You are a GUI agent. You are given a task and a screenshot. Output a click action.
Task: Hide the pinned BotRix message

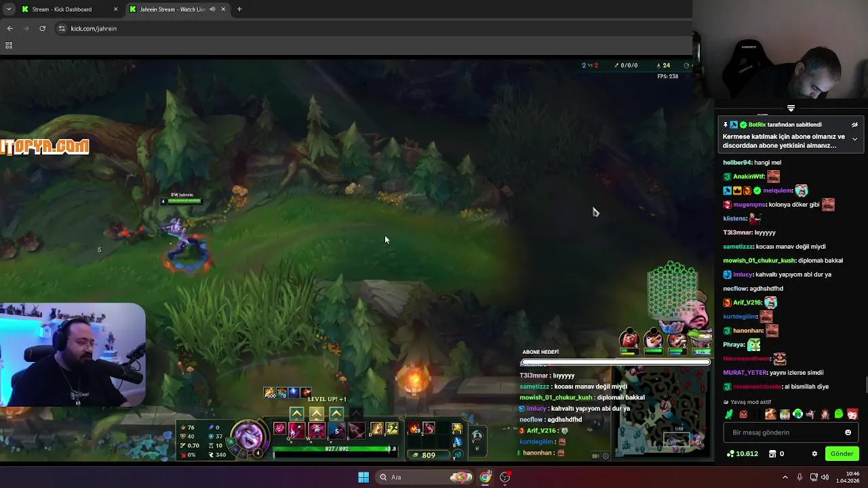854,125
